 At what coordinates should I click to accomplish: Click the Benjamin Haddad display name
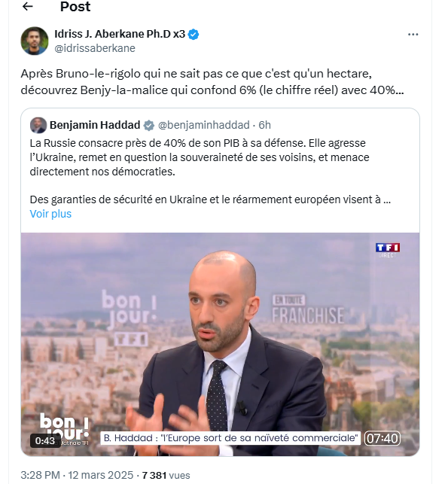point(95,125)
